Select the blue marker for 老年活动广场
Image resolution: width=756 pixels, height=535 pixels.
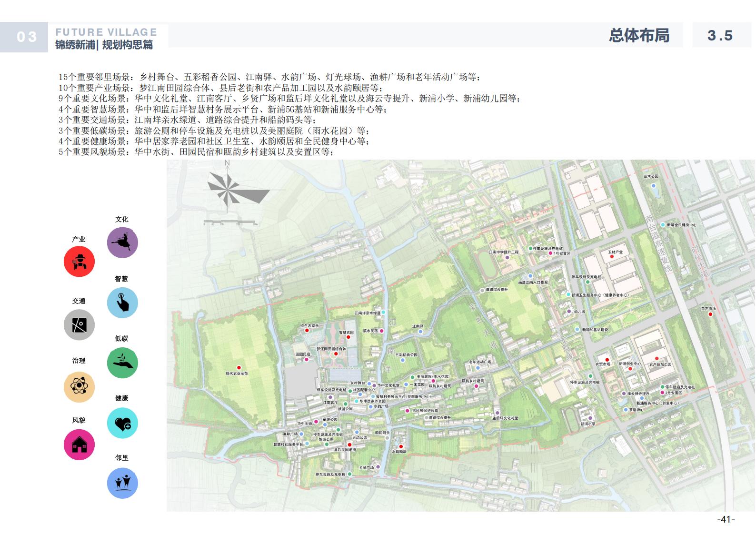[x=478, y=368]
